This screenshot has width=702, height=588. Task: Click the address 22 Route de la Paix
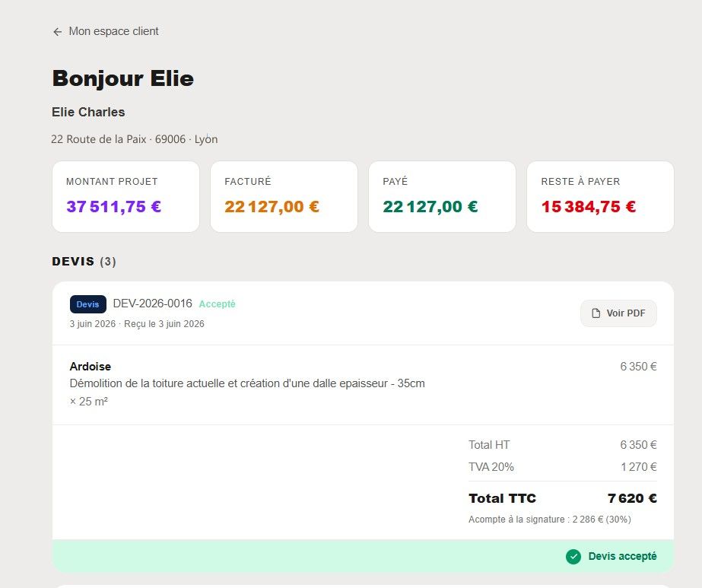point(135,139)
